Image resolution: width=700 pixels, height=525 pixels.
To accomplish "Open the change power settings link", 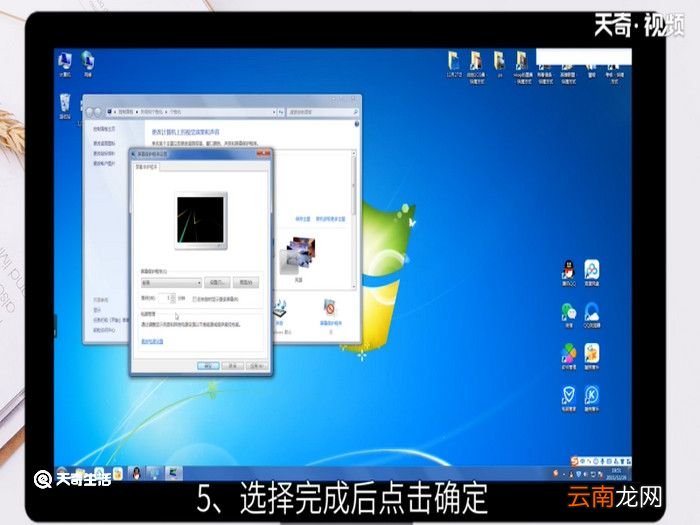I will [x=152, y=342].
